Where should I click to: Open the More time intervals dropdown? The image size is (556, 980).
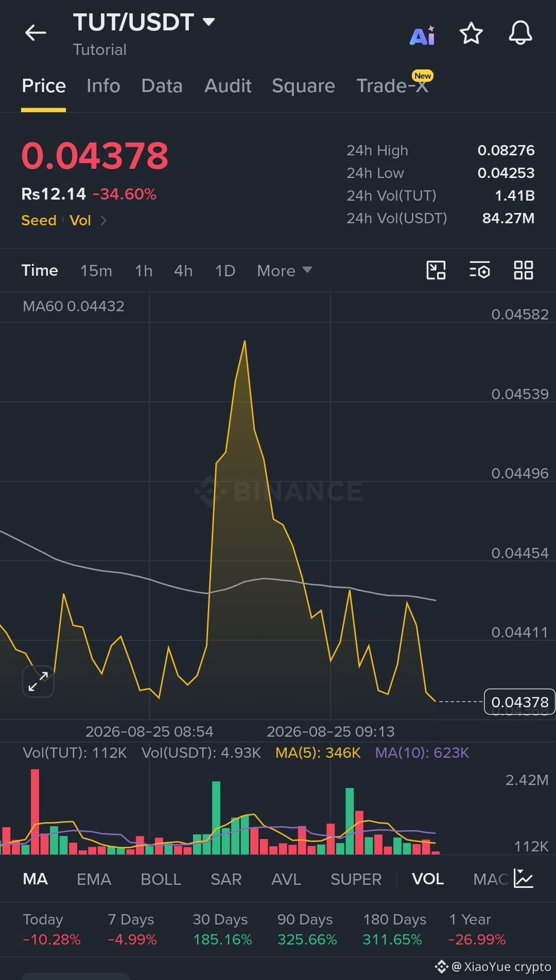[x=285, y=271]
